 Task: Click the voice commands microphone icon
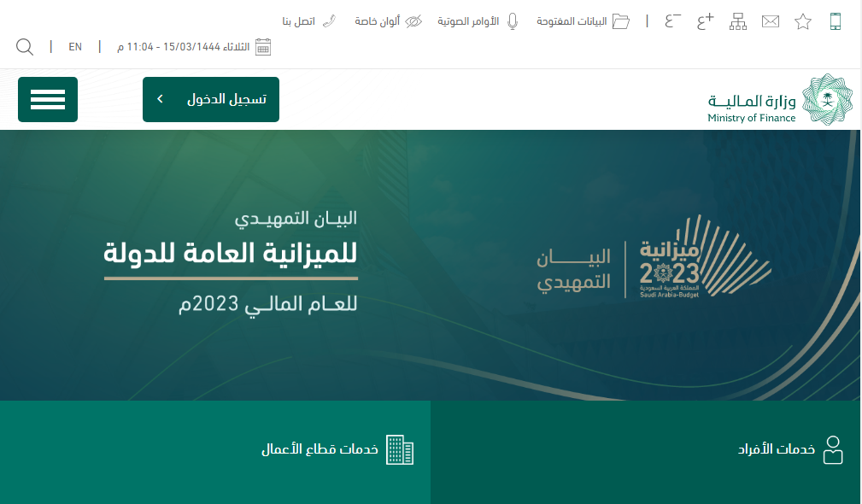tap(513, 21)
